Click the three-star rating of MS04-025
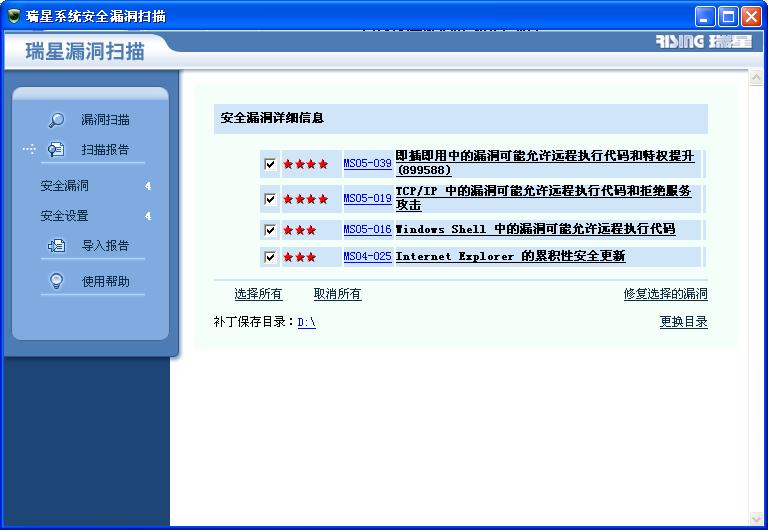 pos(300,257)
